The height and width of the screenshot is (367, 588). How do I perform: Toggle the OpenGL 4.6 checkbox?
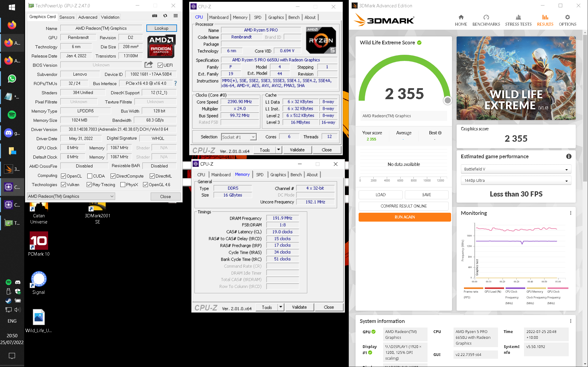[x=145, y=185]
